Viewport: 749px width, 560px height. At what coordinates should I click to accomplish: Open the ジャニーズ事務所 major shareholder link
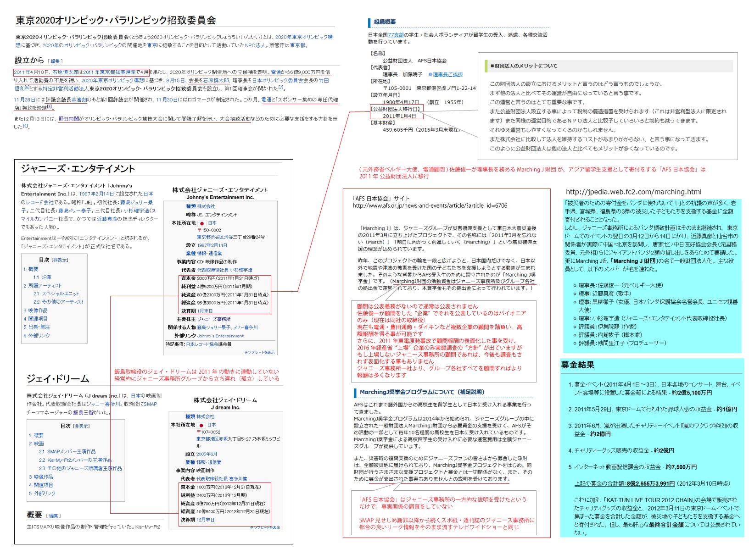pos(214,319)
